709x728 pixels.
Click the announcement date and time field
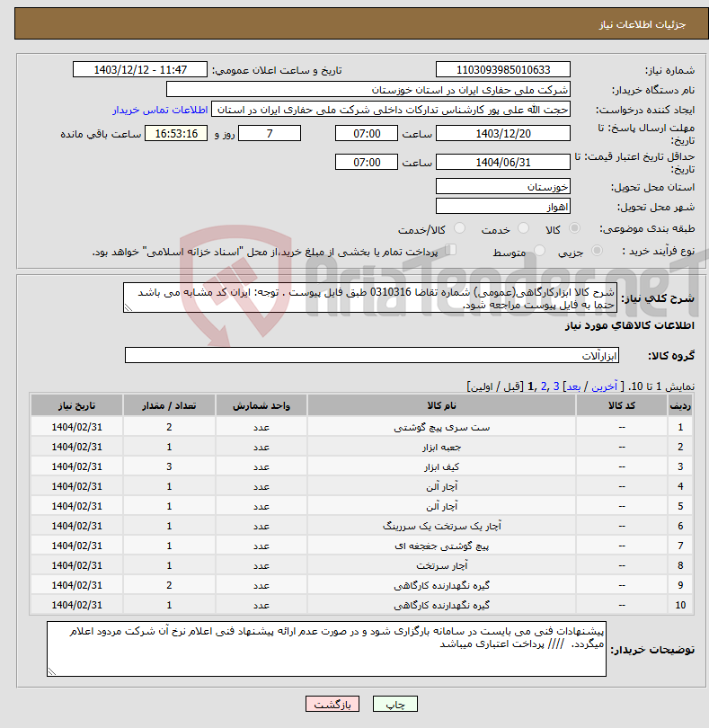(x=140, y=69)
